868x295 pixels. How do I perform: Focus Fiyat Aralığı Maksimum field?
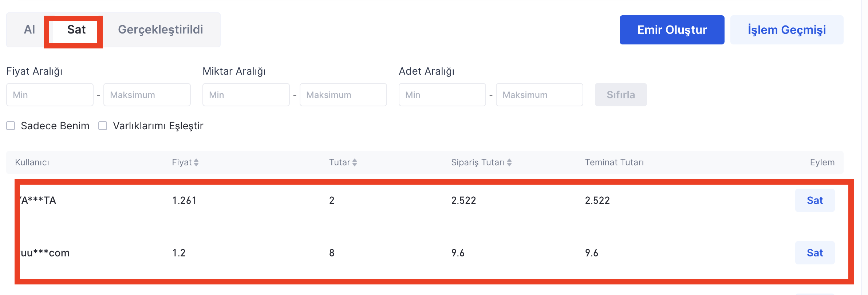click(x=147, y=95)
